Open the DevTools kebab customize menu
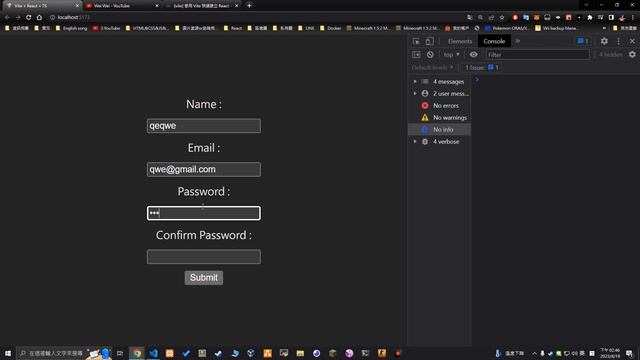Screen dimensions: 640x360 coord(618,41)
